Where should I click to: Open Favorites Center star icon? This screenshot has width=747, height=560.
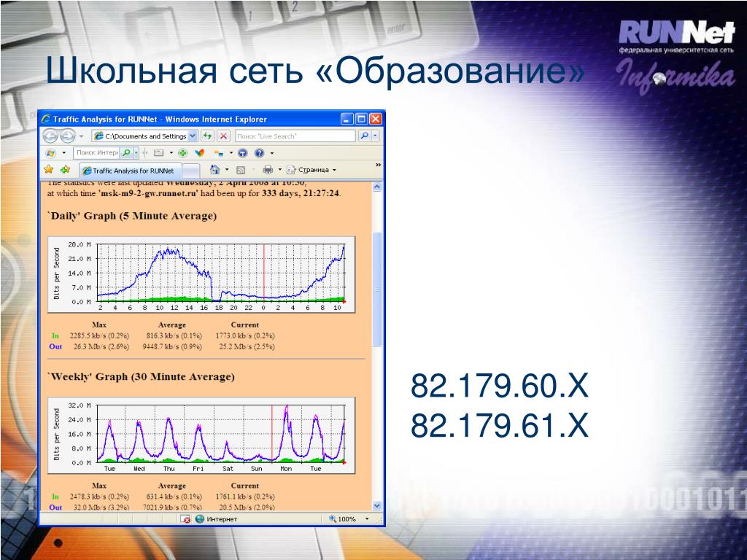pyautogui.click(x=49, y=169)
